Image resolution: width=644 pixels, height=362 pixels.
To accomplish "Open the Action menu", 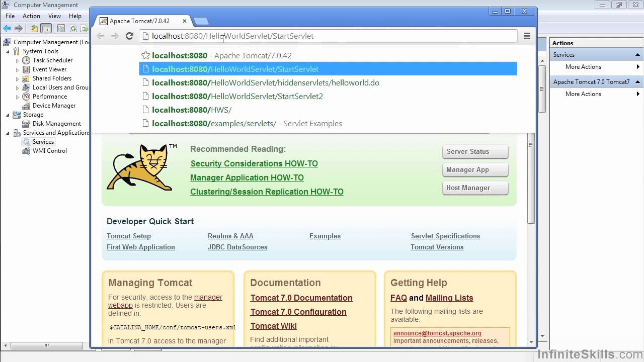I will click(31, 16).
